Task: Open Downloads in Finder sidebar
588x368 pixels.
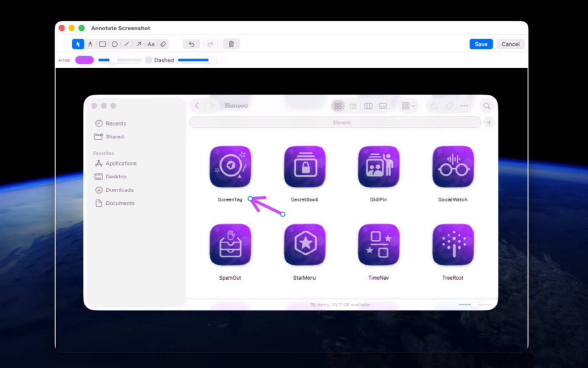Action: tap(114, 190)
